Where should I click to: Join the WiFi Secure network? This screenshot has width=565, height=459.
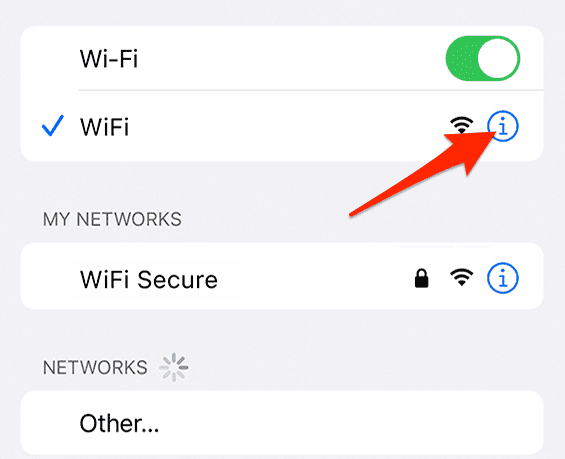click(149, 279)
